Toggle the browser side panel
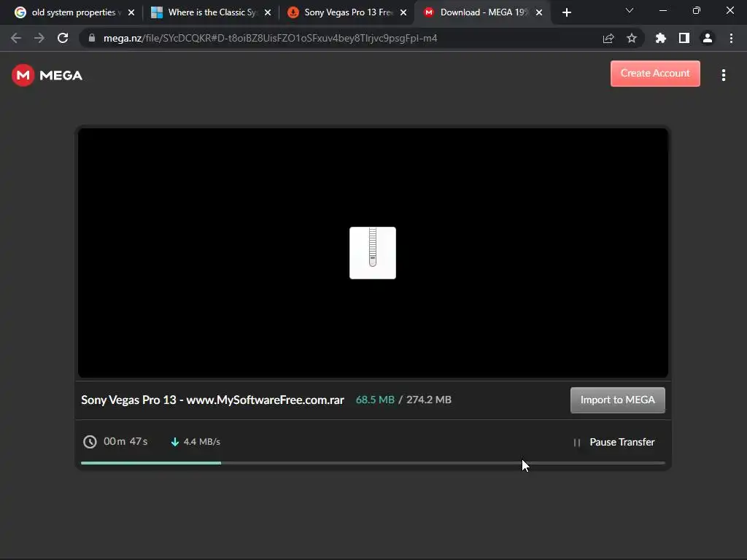Image resolution: width=747 pixels, height=560 pixels. pyautogui.click(x=684, y=38)
